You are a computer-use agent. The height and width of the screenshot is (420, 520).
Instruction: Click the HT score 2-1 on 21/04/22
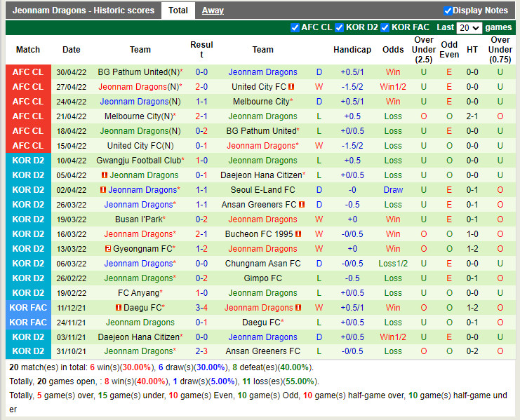point(472,116)
